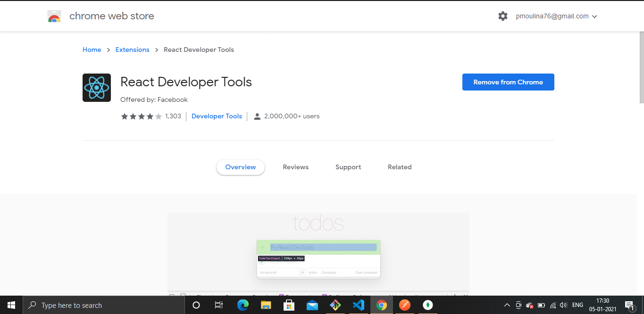The width and height of the screenshot is (644, 314).
Task: Click the OneDrive tray icon
Action: [530, 305]
